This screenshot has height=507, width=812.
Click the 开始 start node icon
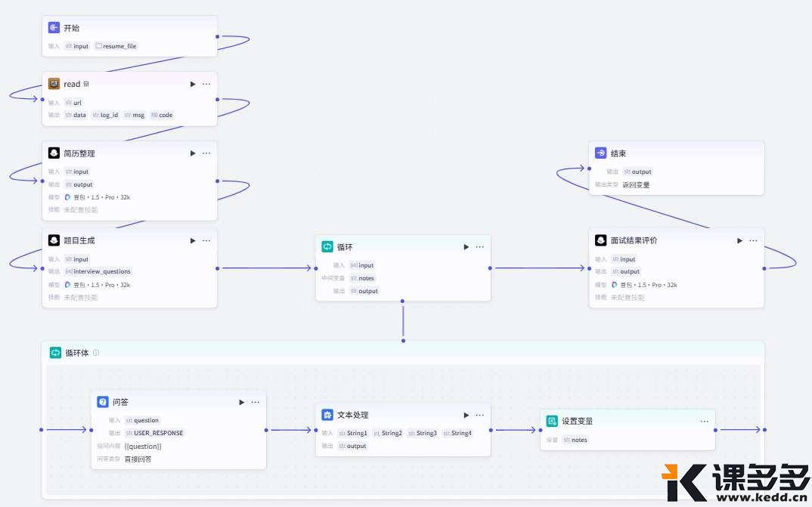click(x=54, y=28)
